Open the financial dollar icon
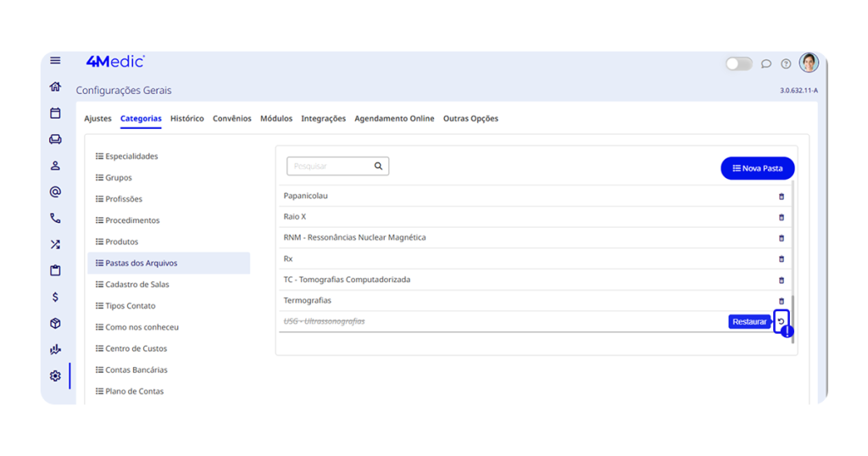 pyautogui.click(x=55, y=297)
